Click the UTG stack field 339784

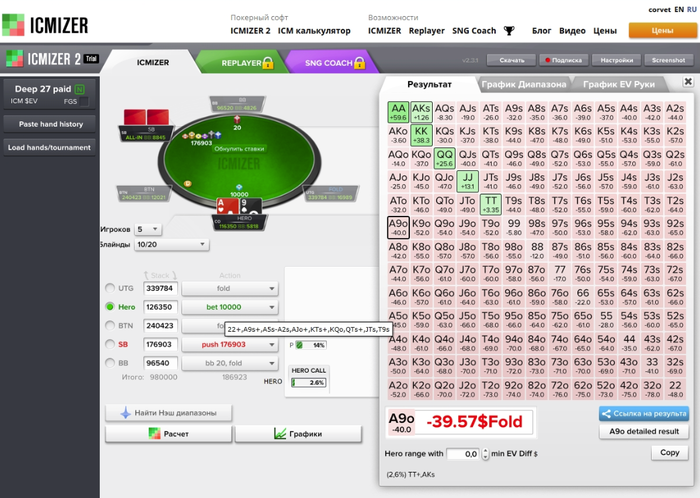point(160,288)
